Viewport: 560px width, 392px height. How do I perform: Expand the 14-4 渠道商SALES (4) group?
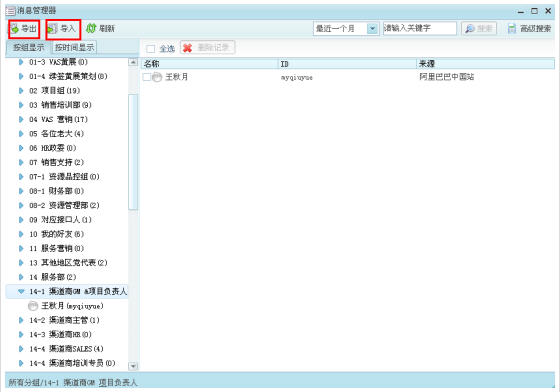(21, 349)
